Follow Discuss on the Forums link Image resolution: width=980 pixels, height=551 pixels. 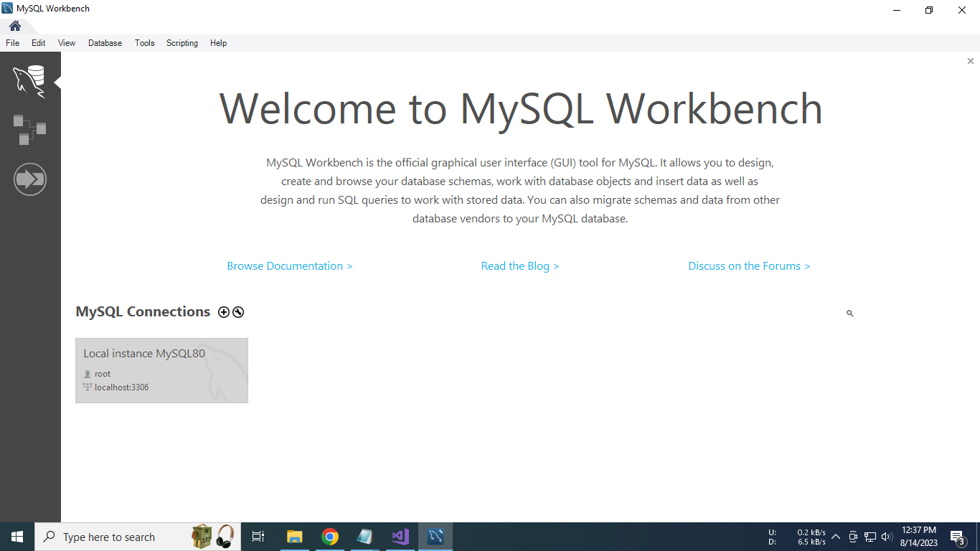click(749, 266)
